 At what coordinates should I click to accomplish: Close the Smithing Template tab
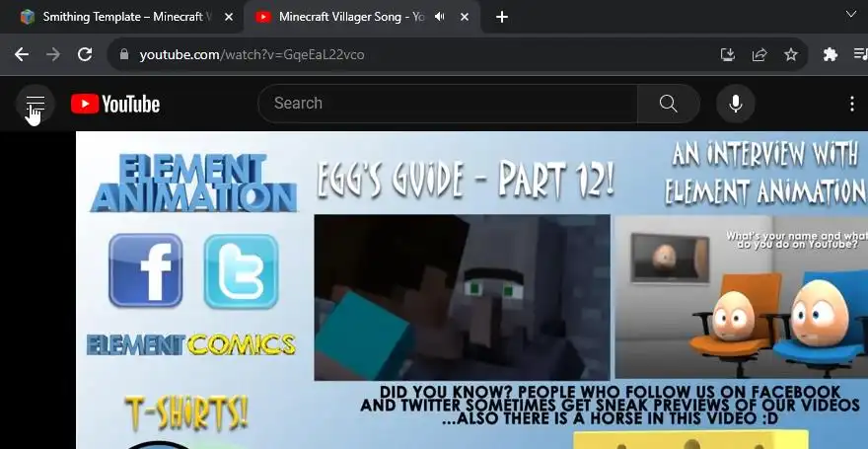pos(229,17)
